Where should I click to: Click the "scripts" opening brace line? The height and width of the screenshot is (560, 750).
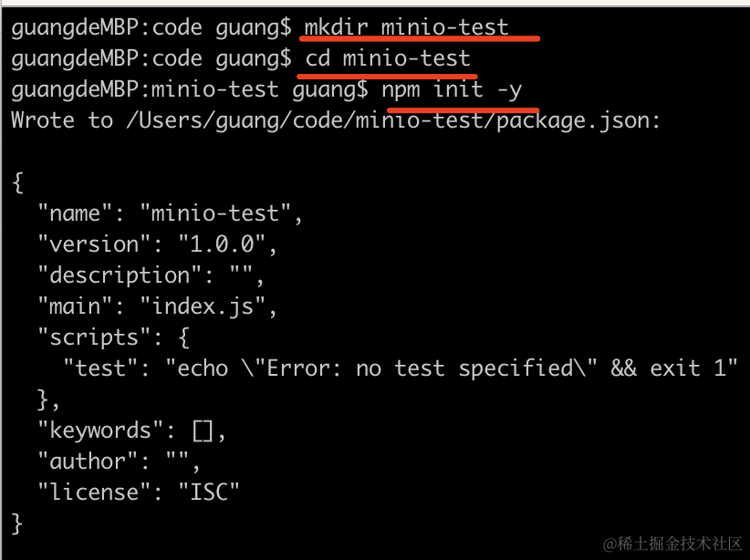(114, 337)
